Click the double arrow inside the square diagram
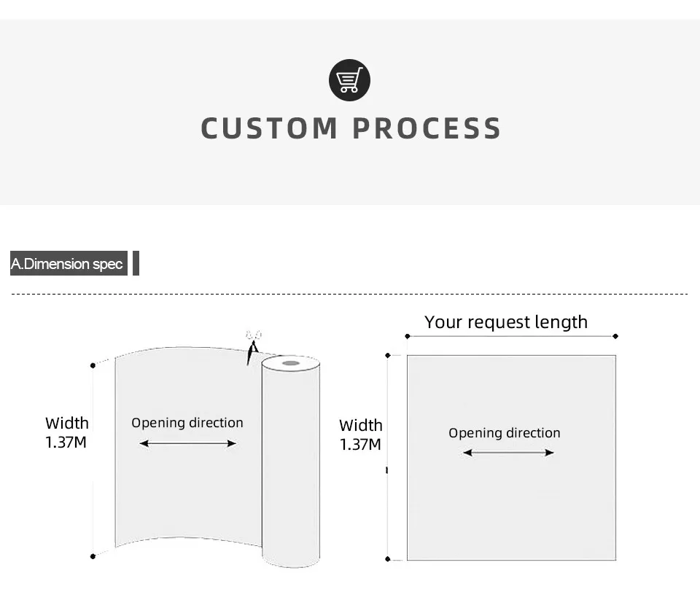Image resolution: width=700 pixels, height=608 pixels. [508, 453]
